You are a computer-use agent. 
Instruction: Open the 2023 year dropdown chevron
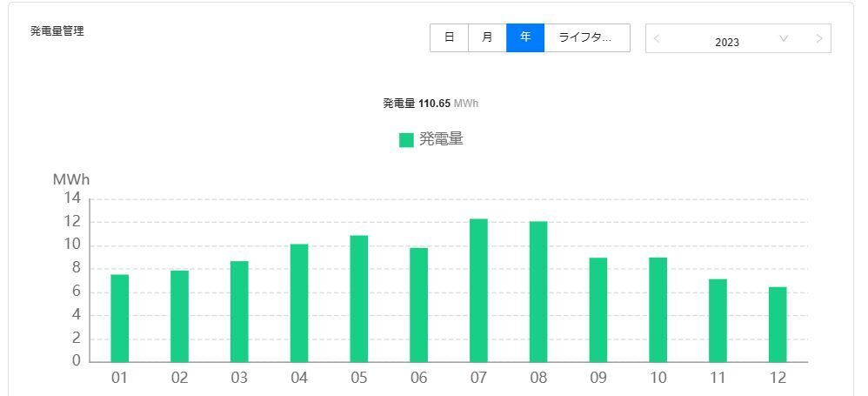point(784,38)
